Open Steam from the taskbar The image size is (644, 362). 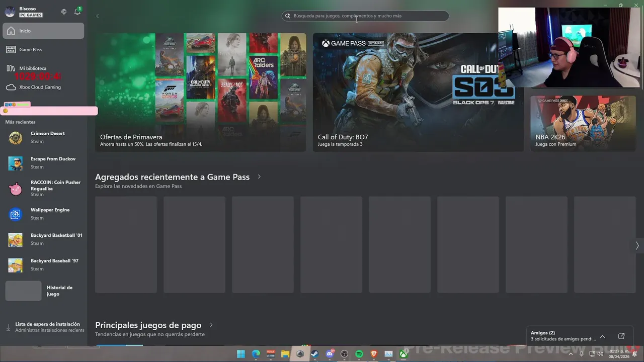coord(315,354)
